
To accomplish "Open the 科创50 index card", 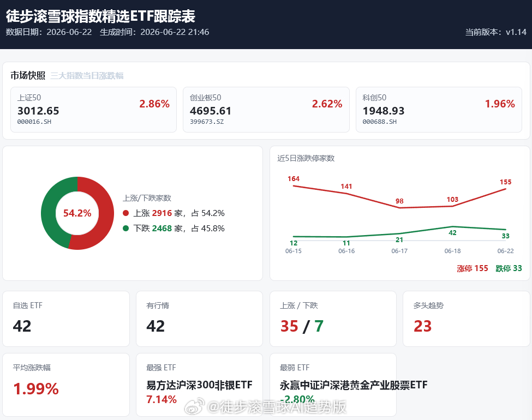I will (x=439, y=110).
